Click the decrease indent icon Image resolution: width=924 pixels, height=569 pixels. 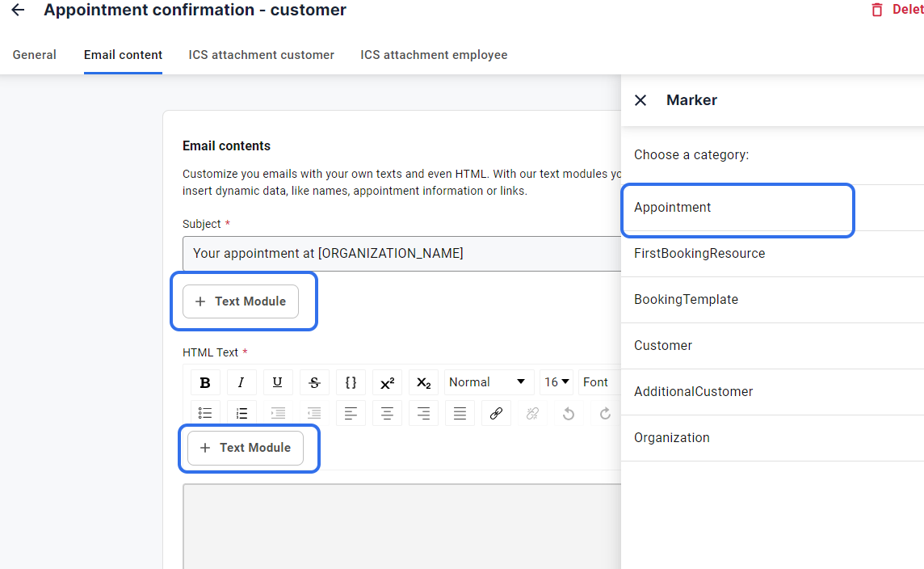pos(314,413)
